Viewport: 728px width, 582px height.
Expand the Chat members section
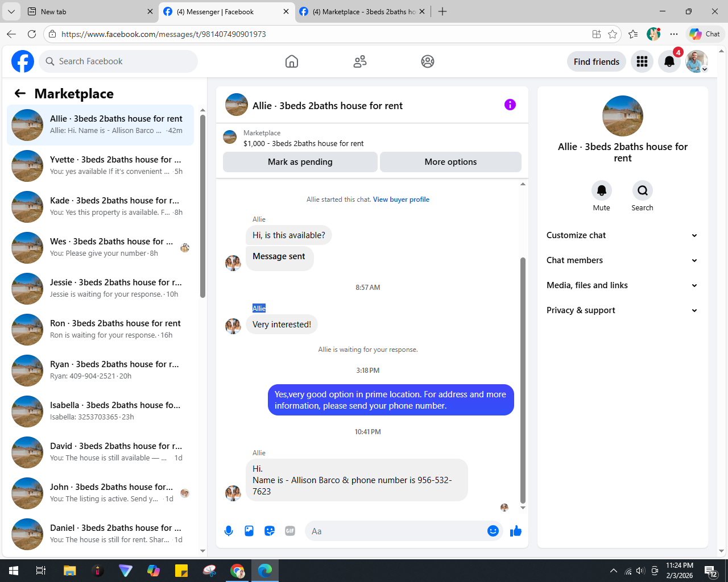(623, 260)
